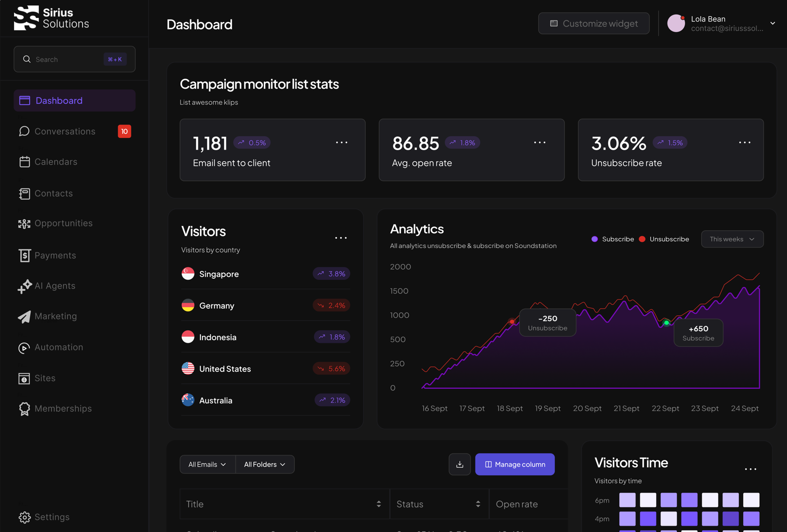The image size is (787, 532).
Task: Toggle Unsubscribe series in Analytics legend
Action: [x=664, y=239]
